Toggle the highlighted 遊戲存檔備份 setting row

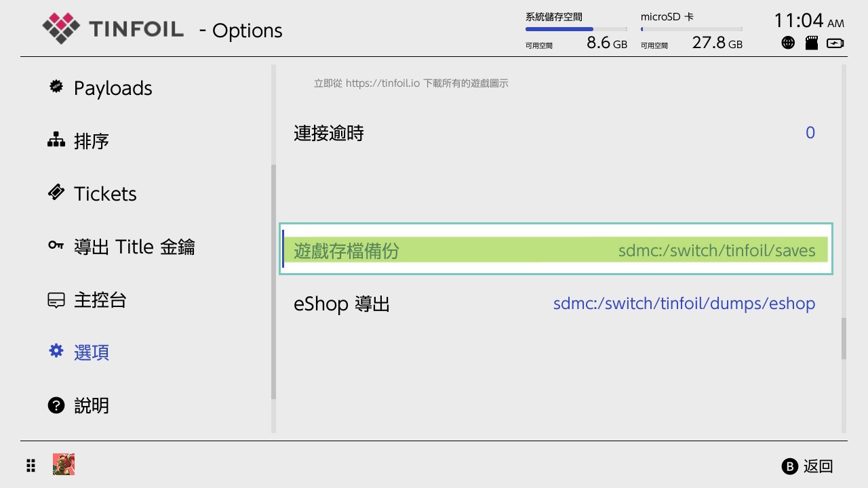click(555, 249)
